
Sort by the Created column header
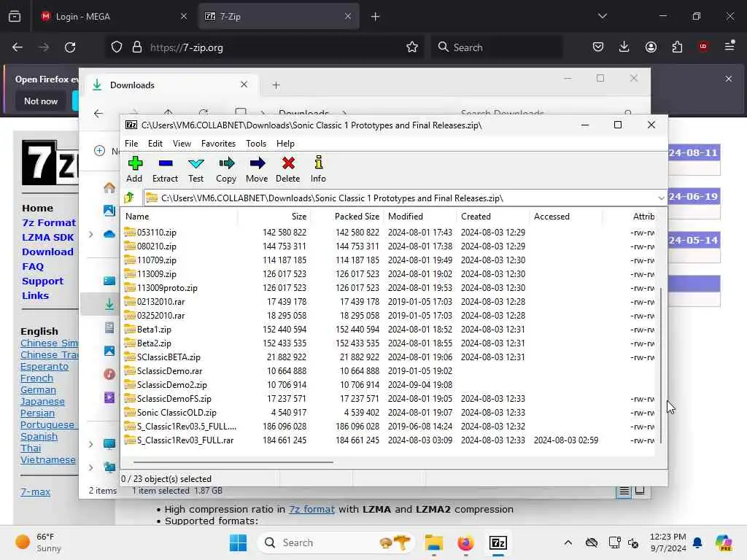[x=493, y=216]
